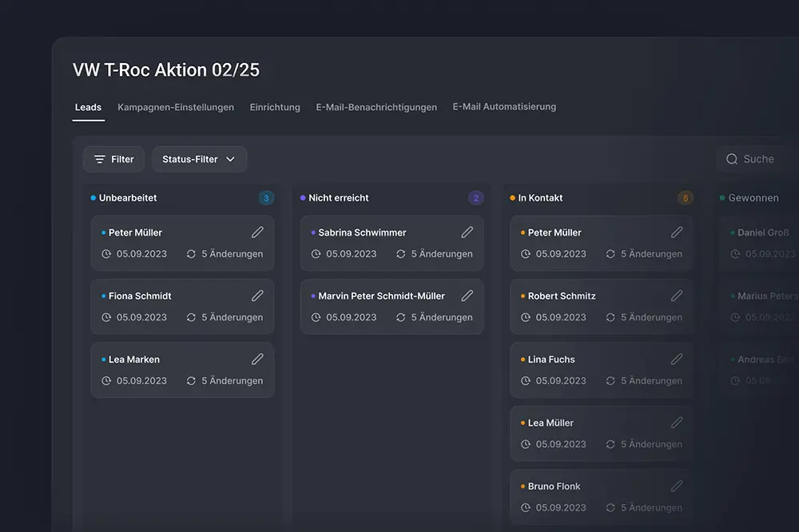
Task: Click the clock icon on Fiona Schmidt's card
Action: pyautogui.click(x=105, y=317)
